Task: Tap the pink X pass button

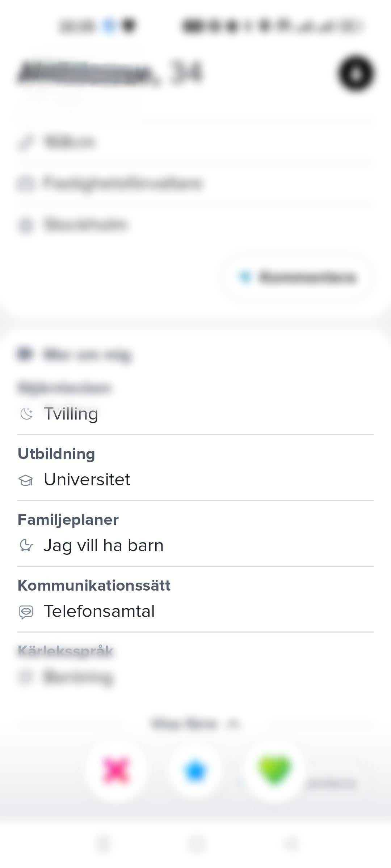Action: tap(116, 771)
